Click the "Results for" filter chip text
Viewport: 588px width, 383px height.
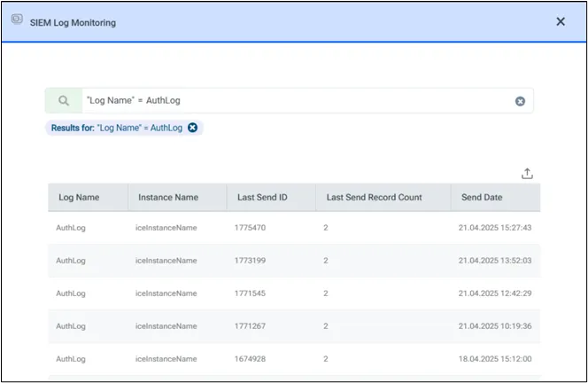point(117,128)
